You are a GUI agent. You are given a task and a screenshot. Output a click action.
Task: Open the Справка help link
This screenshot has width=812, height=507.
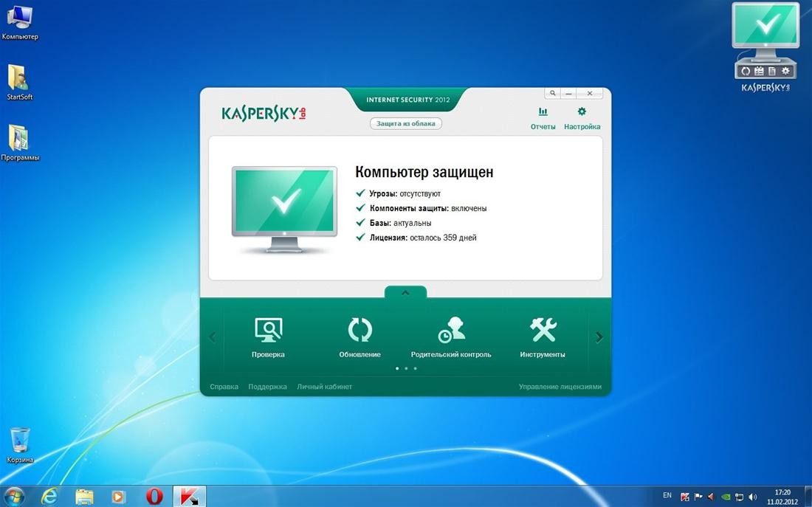pos(224,386)
